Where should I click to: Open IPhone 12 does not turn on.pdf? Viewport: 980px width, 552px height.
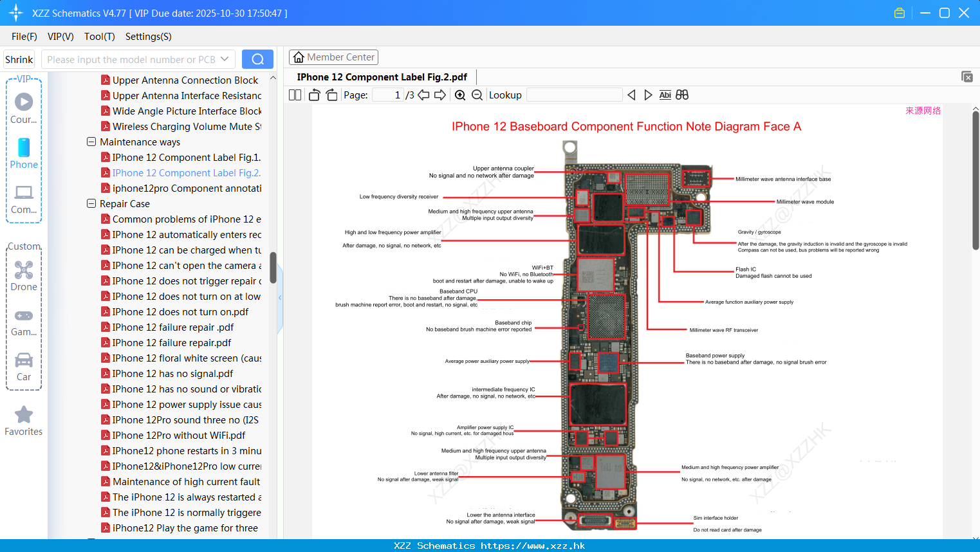pyautogui.click(x=175, y=312)
